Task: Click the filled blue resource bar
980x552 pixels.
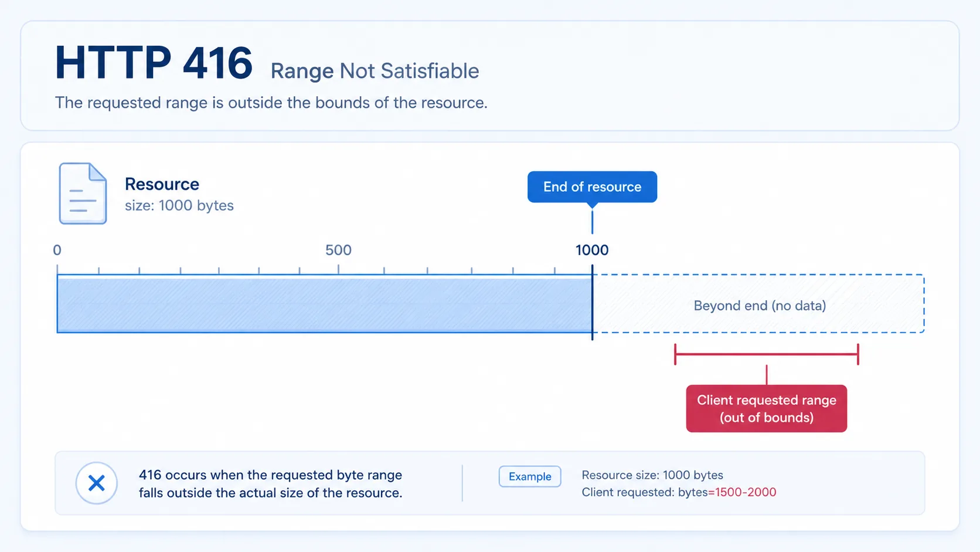Action: (x=325, y=305)
